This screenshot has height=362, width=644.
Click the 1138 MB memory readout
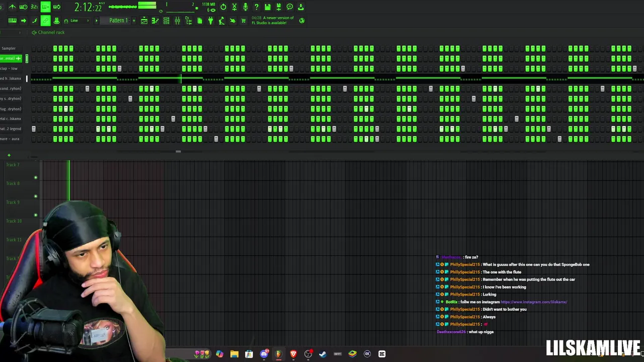point(209,5)
